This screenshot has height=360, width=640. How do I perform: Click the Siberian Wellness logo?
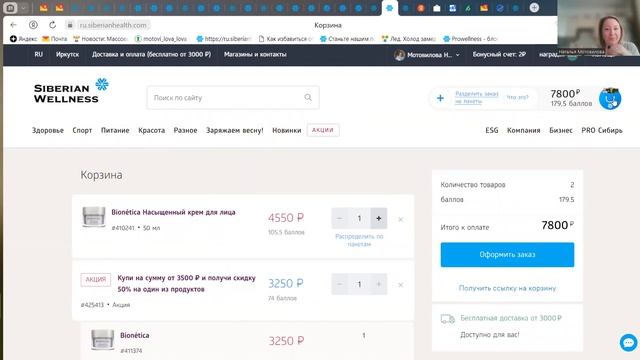pos(71,91)
